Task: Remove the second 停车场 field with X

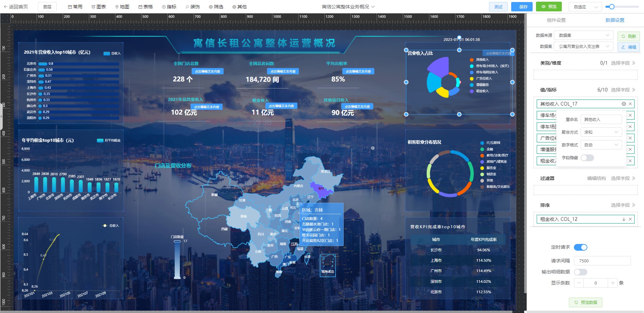Action: (630, 127)
